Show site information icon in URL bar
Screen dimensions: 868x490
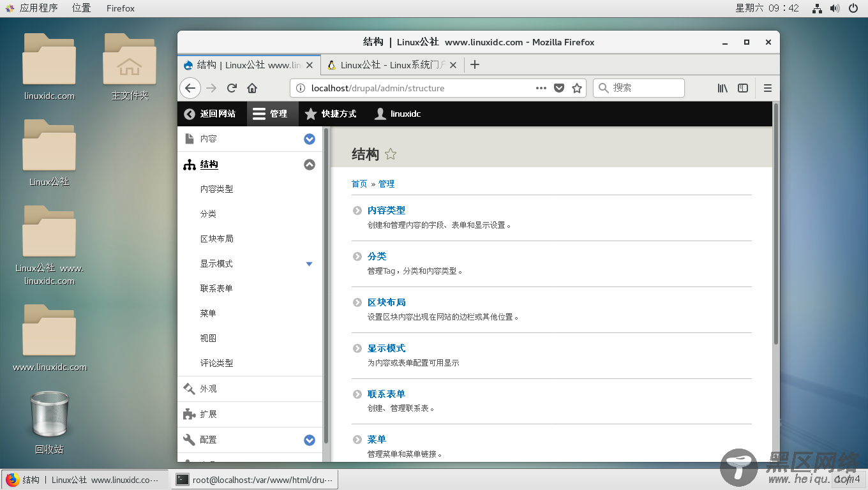[301, 88]
